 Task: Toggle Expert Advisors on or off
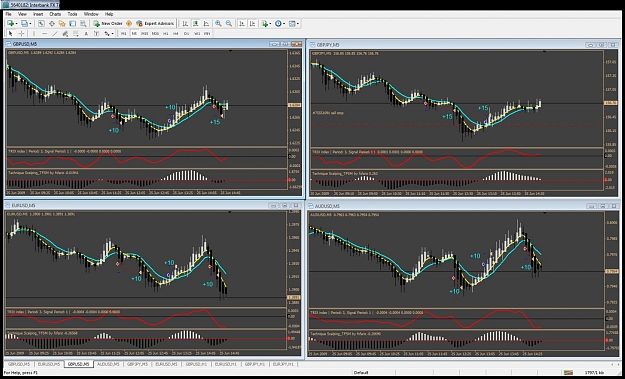(155, 24)
